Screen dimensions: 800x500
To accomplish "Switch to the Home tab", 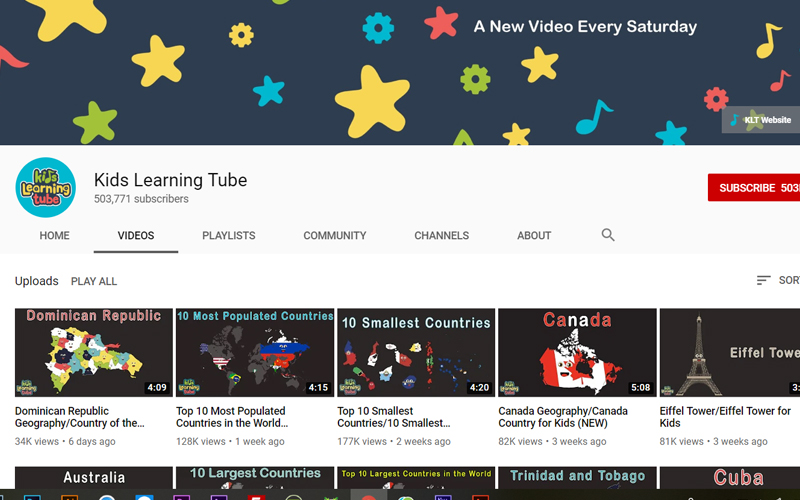I will (x=55, y=236).
